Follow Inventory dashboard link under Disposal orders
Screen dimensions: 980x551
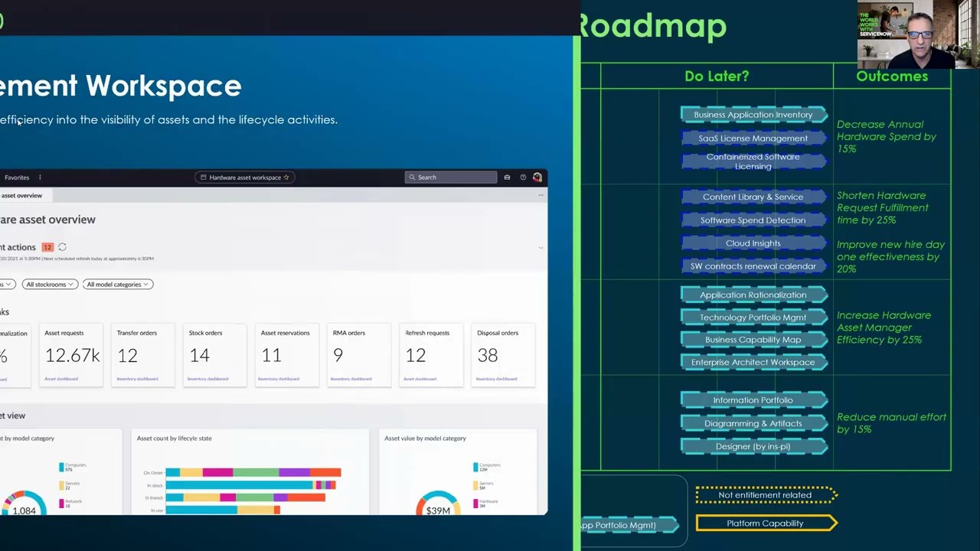click(x=496, y=379)
